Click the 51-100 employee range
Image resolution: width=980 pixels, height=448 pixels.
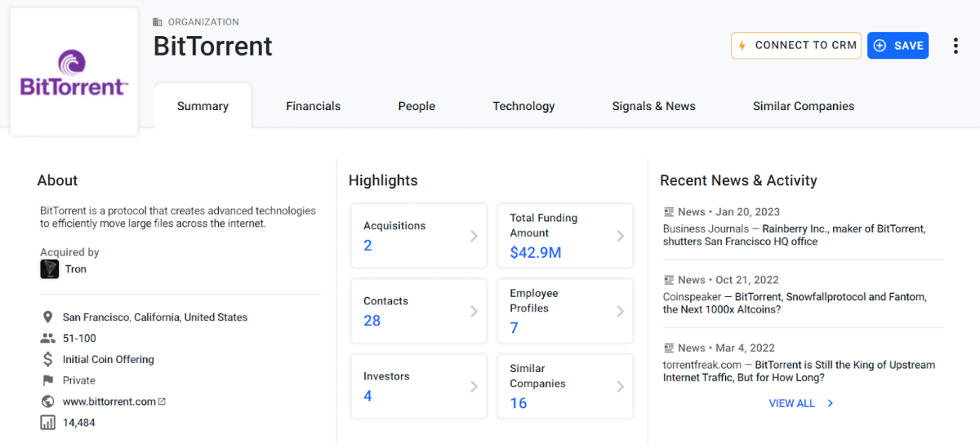pos(79,339)
